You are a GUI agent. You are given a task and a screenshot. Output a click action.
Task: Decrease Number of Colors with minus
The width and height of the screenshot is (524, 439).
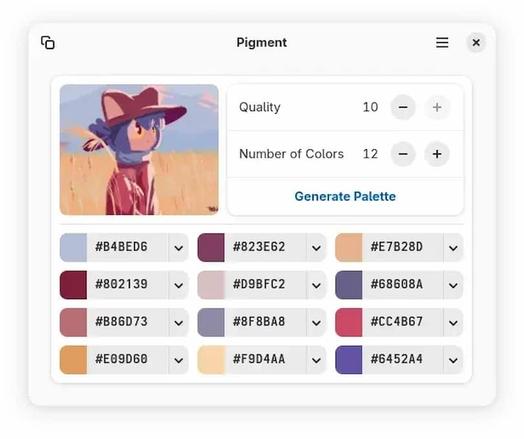click(403, 154)
